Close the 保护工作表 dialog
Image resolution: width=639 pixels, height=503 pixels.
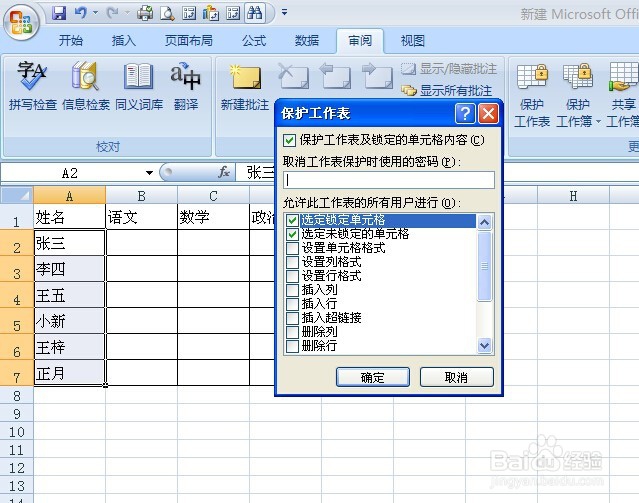(x=488, y=113)
